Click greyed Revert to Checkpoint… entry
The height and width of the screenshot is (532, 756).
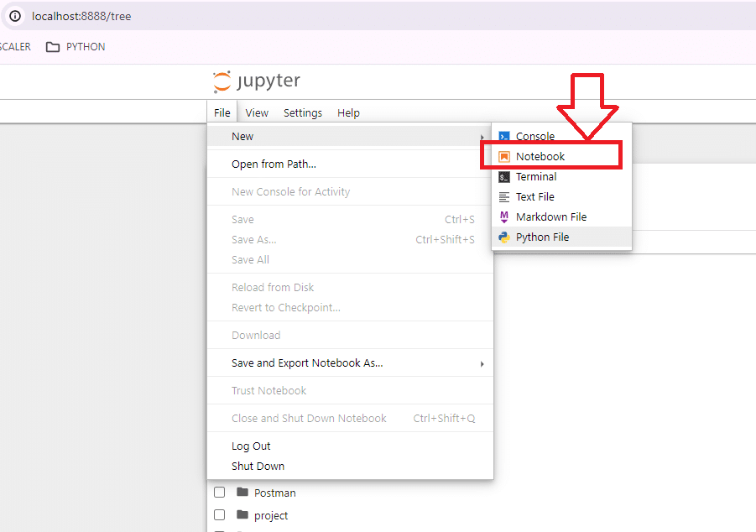pyautogui.click(x=350, y=308)
